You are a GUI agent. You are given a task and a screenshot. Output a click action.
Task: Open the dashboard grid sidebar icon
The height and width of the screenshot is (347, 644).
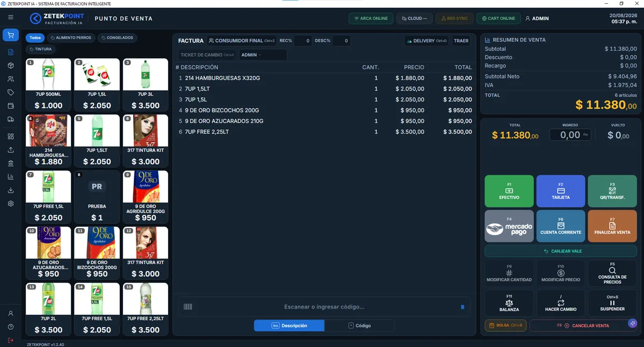pos(11,136)
